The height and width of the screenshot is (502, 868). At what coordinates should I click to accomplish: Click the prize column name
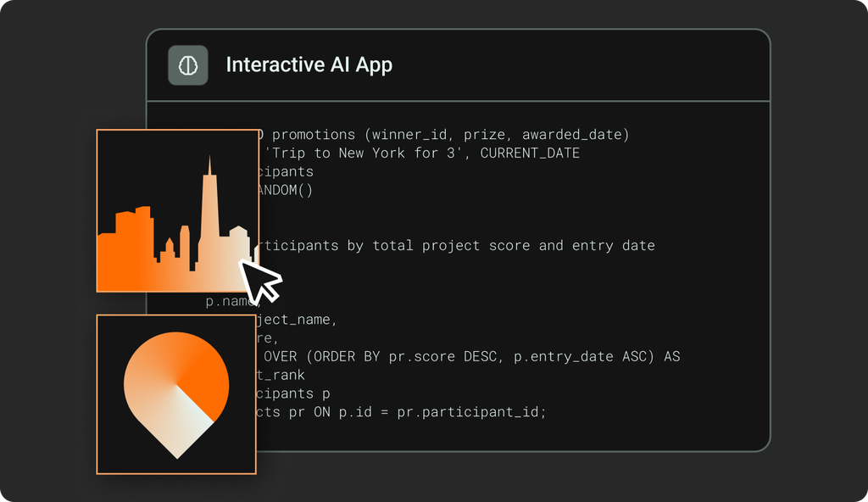pyautogui.click(x=484, y=135)
